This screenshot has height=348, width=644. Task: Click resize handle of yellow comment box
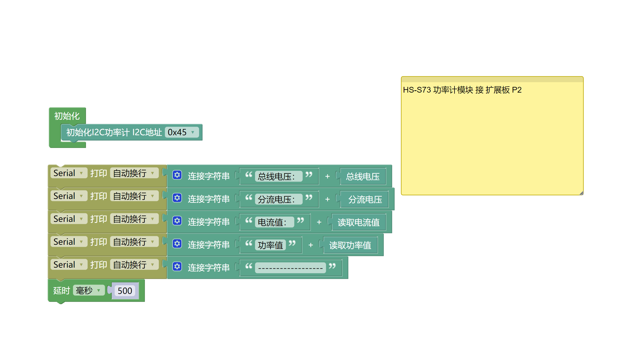point(581,193)
